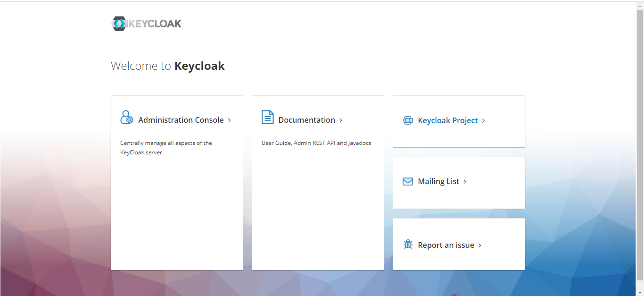Open the Keycloak Project link
The image size is (644, 296).
click(x=448, y=120)
